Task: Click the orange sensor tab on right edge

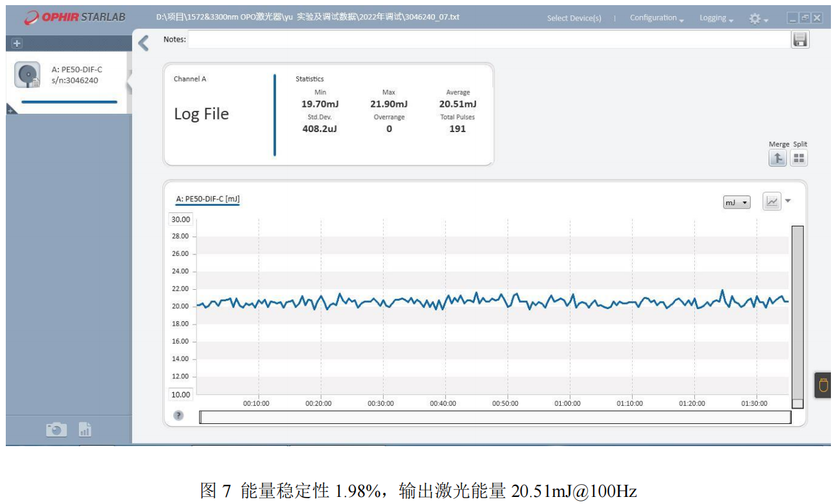Action: [823, 385]
